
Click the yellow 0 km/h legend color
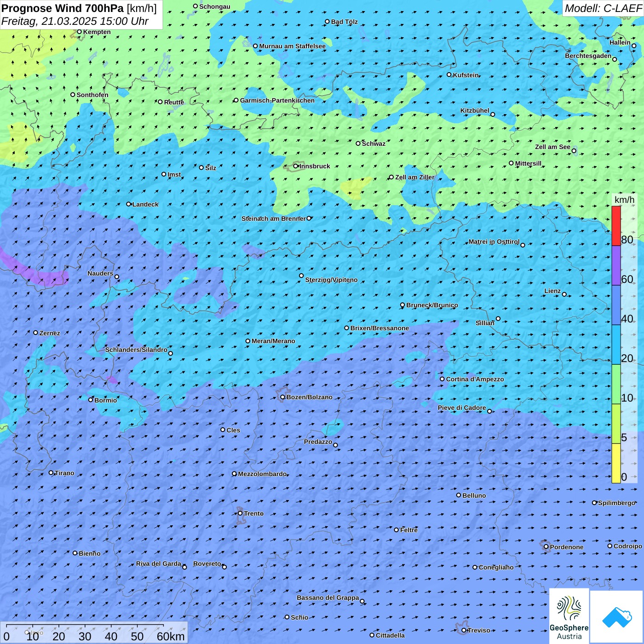[616, 463]
